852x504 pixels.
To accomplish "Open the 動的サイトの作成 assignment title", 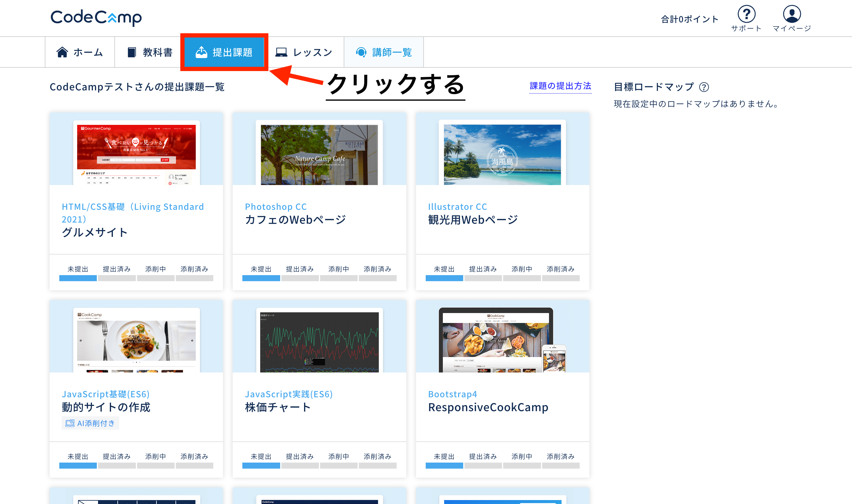I will tap(106, 407).
